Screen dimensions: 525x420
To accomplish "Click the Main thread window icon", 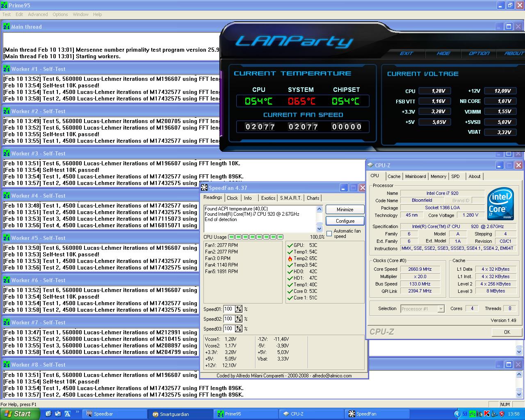I will click(6, 27).
